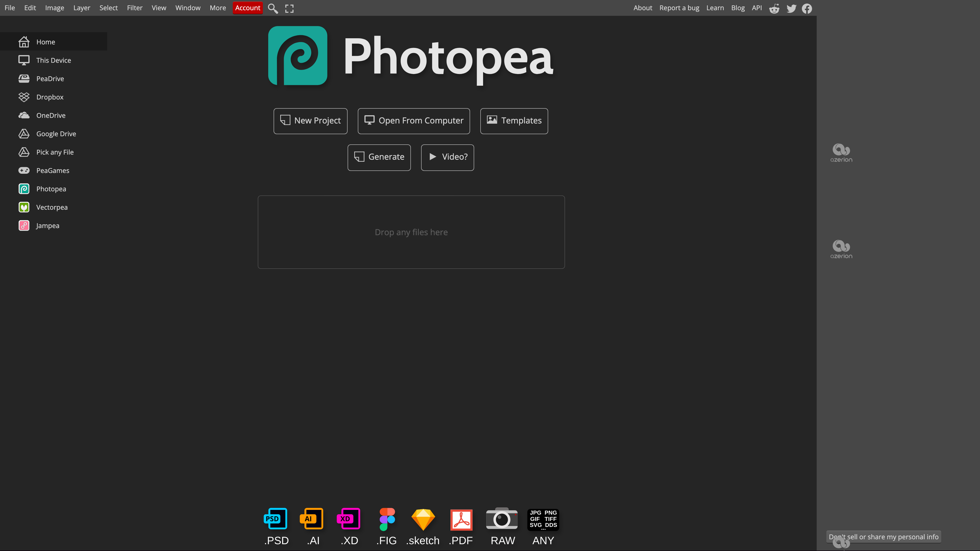Open the Blog link
This screenshot has width=980, height=551.
click(x=738, y=8)
